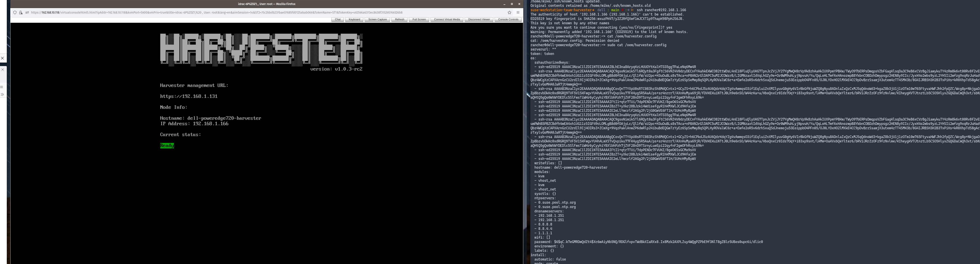The image size is (980, 264).
Task: Switch console to Full Screen
Action: click(419, 19)
